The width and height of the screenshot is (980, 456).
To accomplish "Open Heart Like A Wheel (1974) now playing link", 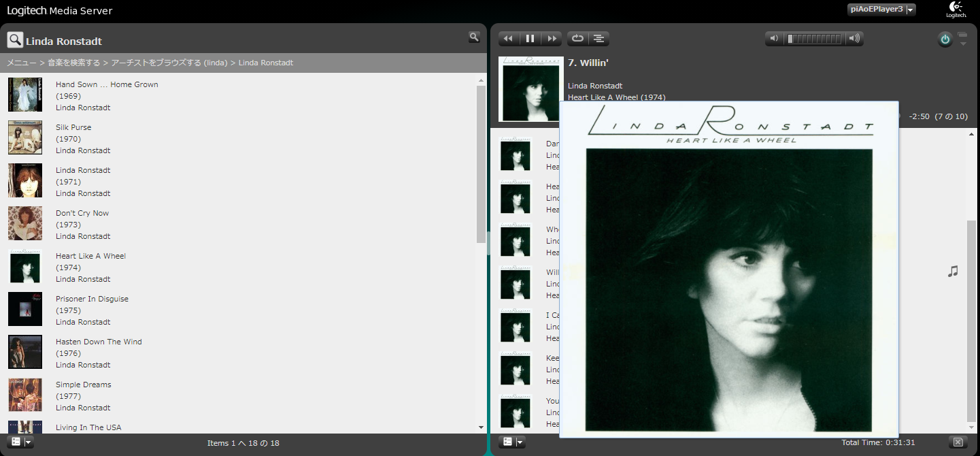I will coord(616,97).
